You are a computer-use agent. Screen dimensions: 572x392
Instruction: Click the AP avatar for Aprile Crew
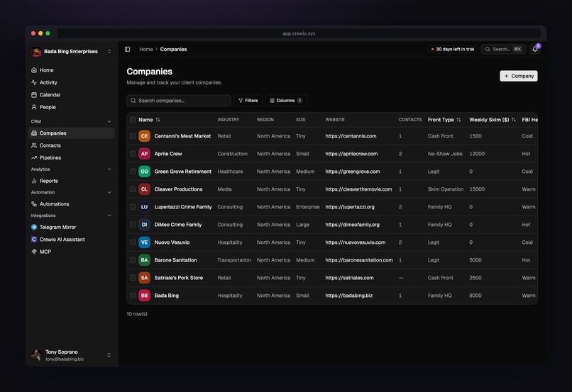[x=145, y=154]
